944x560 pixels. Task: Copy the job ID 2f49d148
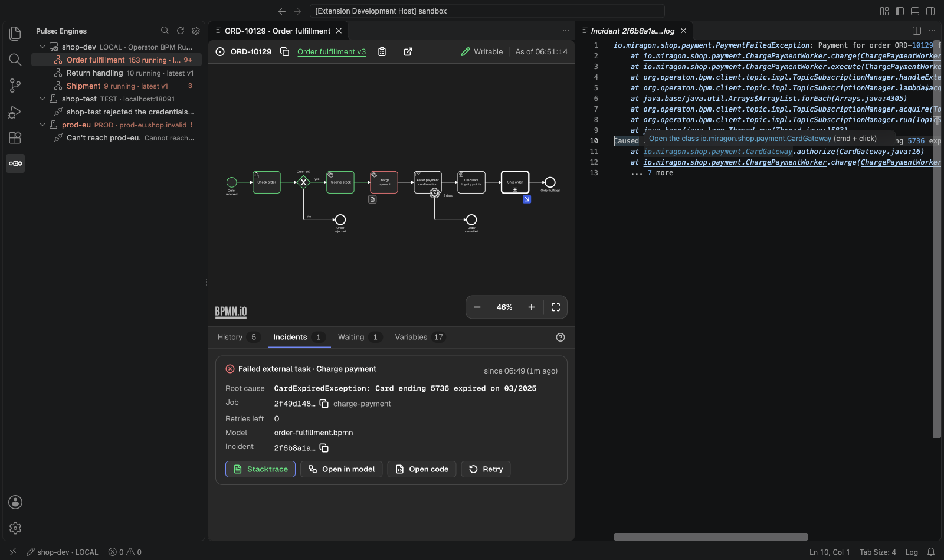pos(324,404)
